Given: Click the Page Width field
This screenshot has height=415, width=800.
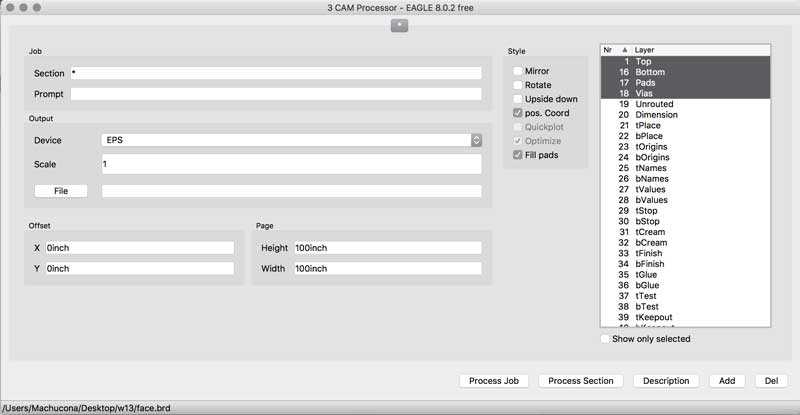Looking at the screenshot, I should click(388, 268).
